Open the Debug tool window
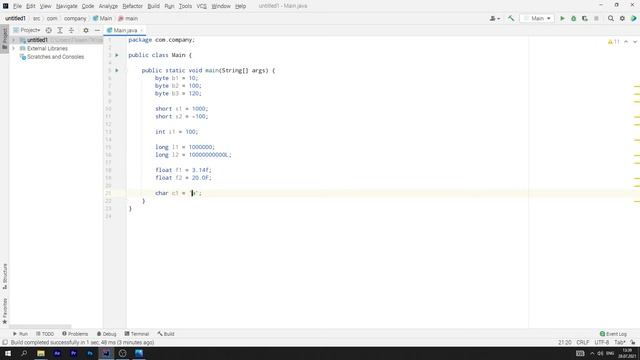This screenshot has height=360, width=640. (107, 334)
